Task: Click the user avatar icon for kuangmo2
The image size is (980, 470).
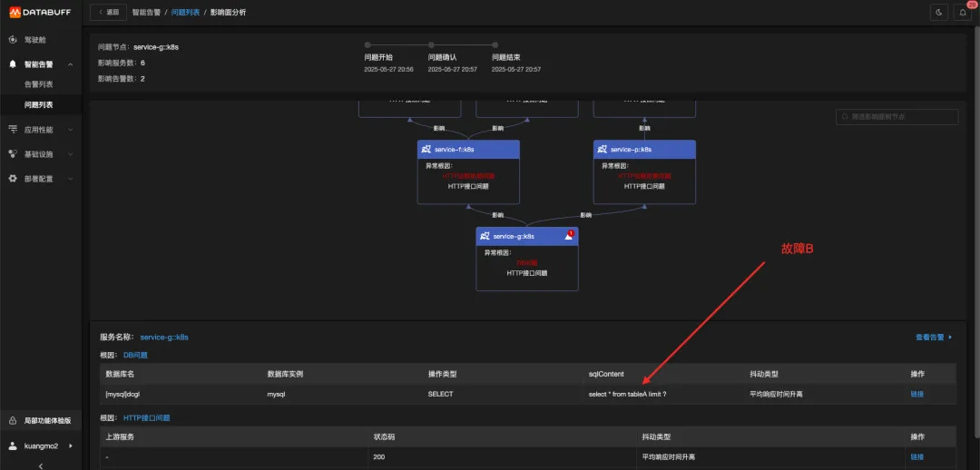Action: pos(13,446)
